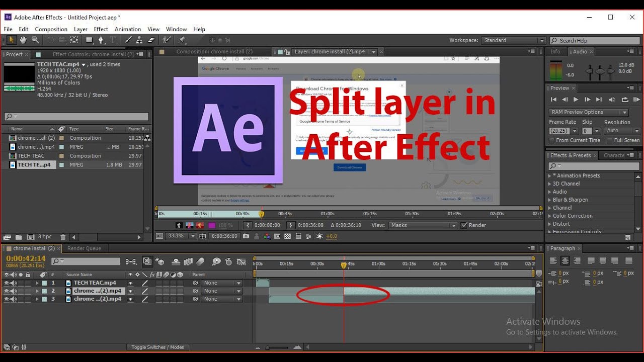Enable Frame Blending for timeline layers
Image resolution: width=644 pixels, height=362 pixels.
pos(188,261)
